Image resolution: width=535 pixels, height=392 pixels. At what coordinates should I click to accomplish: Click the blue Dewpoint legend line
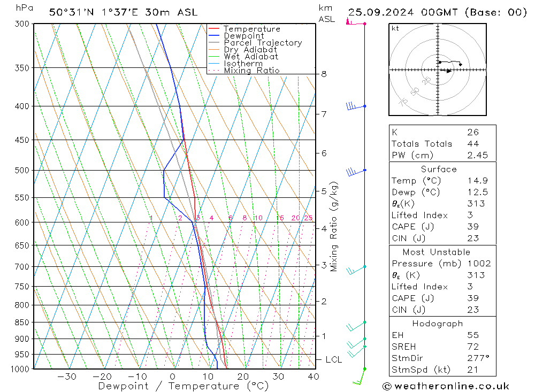[x=214, y=35]
